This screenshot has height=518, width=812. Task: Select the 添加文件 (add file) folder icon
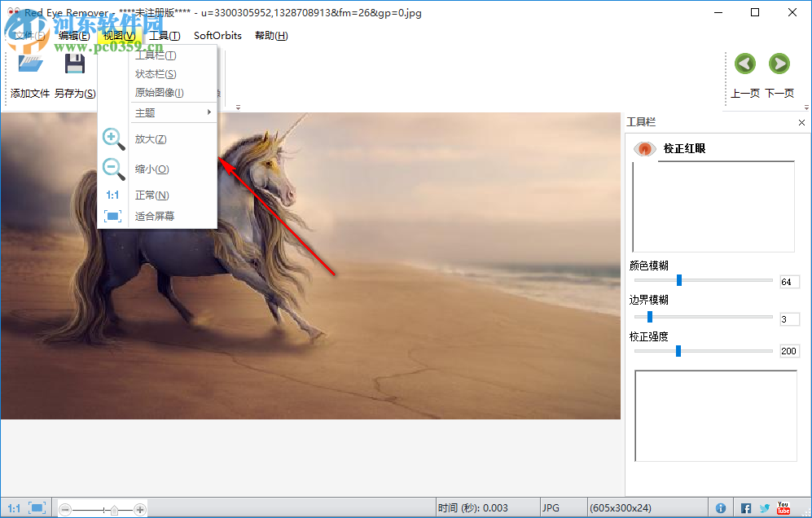[x=29, y=64]
